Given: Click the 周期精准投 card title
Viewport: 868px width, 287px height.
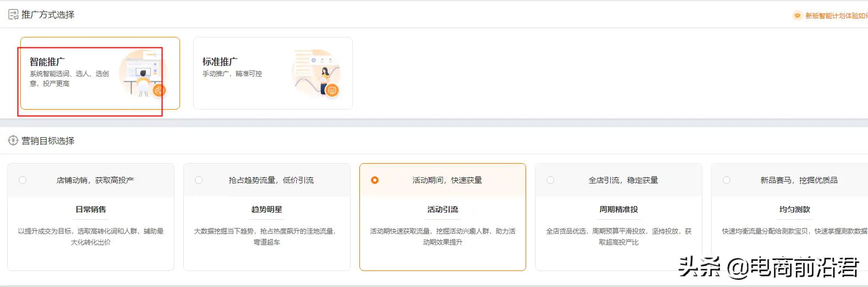Looking at the screenshot, I should 619,209.
